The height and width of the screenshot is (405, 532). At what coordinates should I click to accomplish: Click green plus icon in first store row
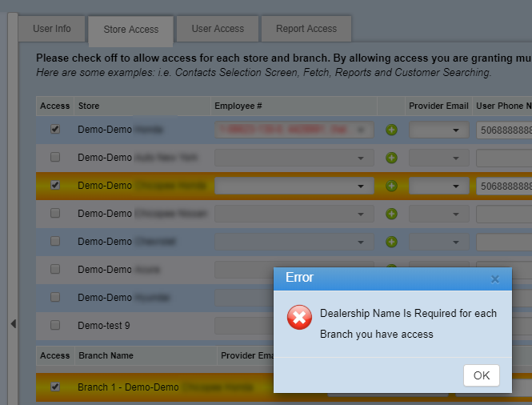coord(391,130)
